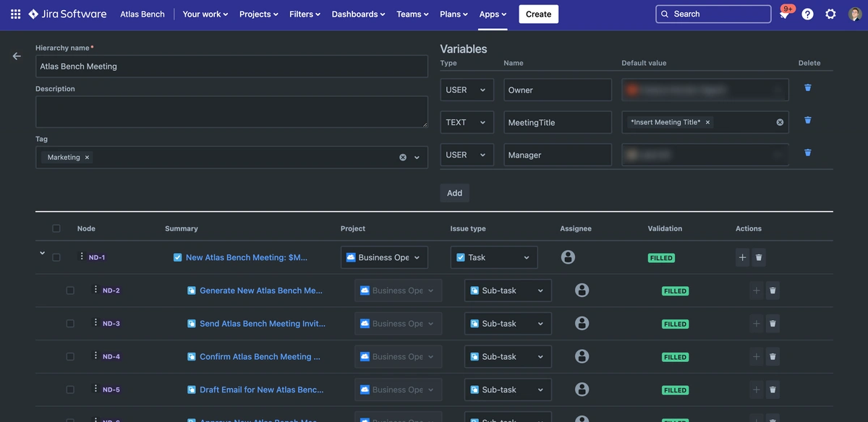The image size is (868, 422).
Task: Open the Plans menu
Action: tap(455, 14)
